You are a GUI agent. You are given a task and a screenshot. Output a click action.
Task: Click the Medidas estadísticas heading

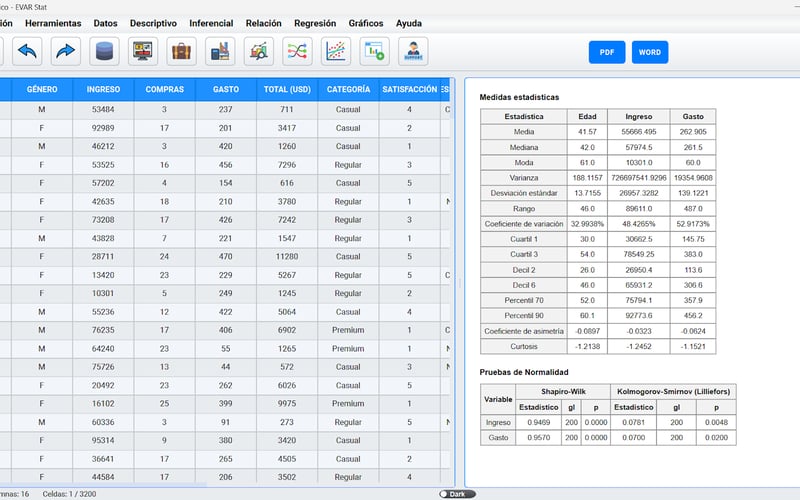519,97
